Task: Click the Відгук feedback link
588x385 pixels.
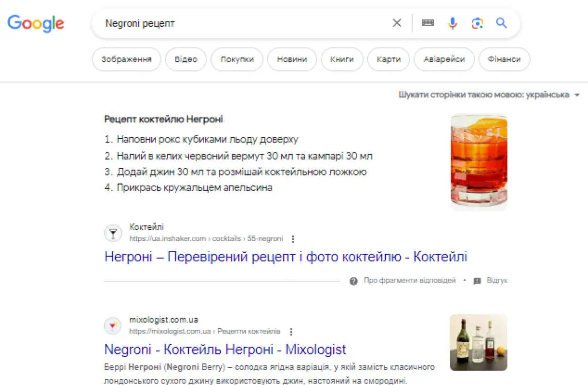Action: 497,281
